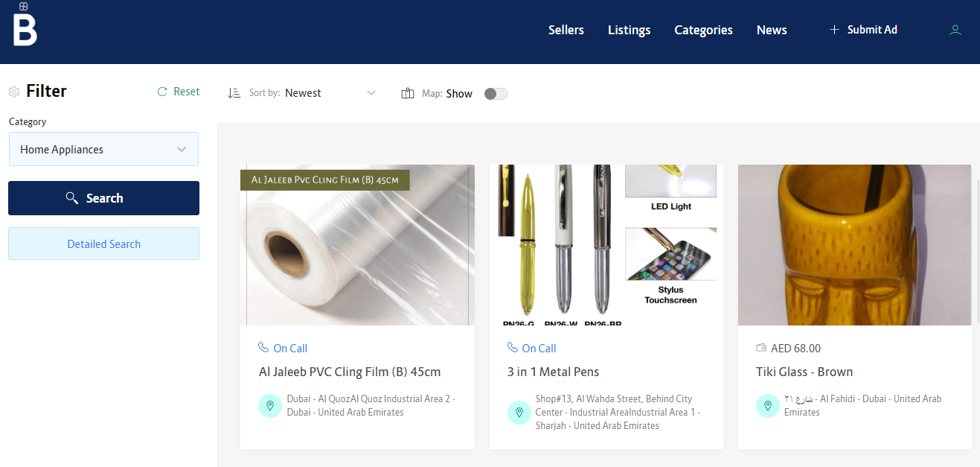Click phone icon on Cling Film card
The image size is (980, 467).
click(263, 348)
